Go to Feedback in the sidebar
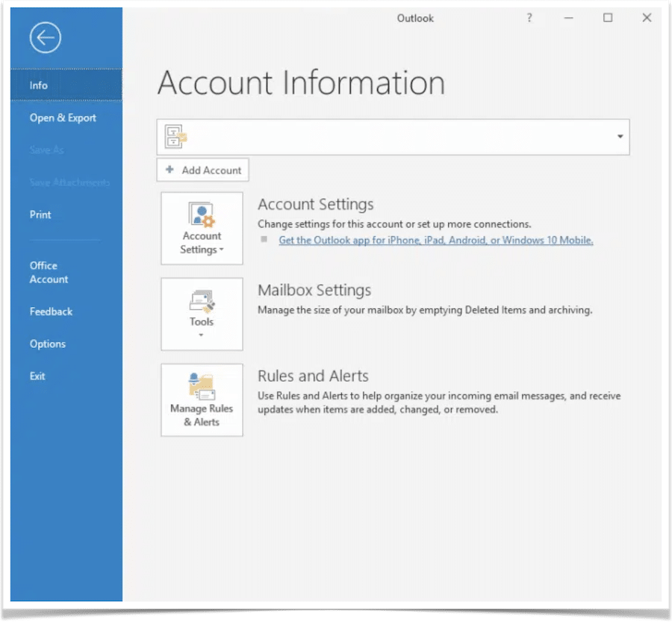 (51, 311)
